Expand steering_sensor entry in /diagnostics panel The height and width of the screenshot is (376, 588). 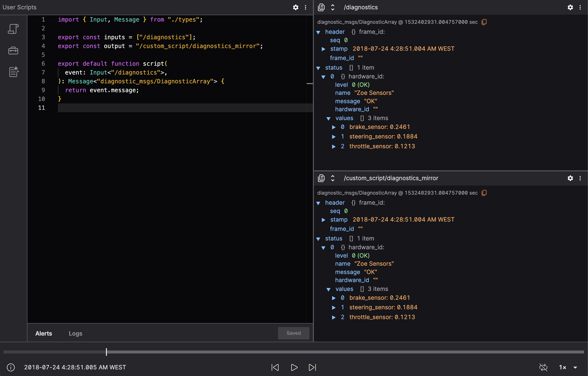pyautogui.click(x=334, y=137)
